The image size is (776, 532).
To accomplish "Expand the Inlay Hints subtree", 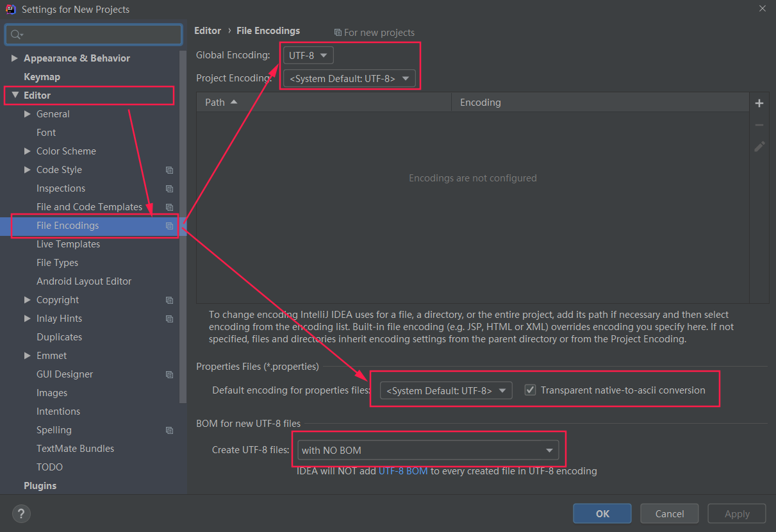I will point(27,319).
